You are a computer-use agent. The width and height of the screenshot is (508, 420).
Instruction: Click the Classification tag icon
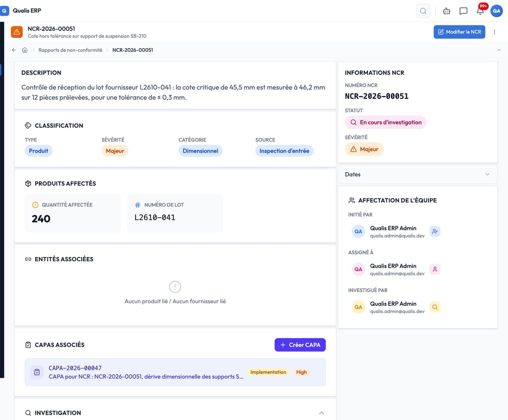click(28, 125)
